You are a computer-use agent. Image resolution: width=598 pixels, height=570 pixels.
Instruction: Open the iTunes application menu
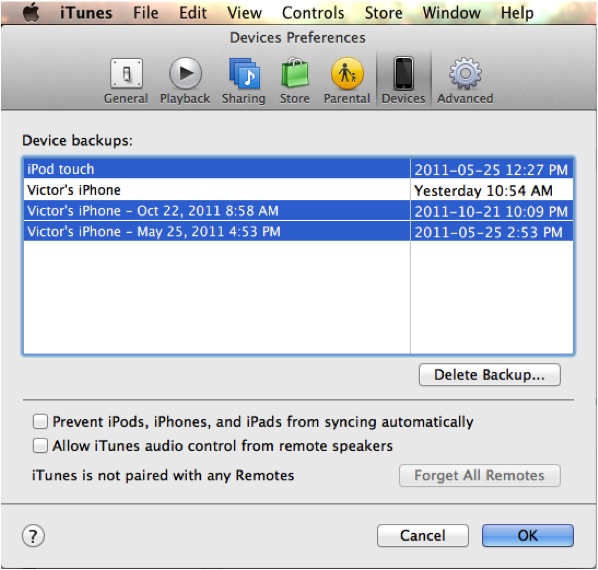(x=86, y=13)
